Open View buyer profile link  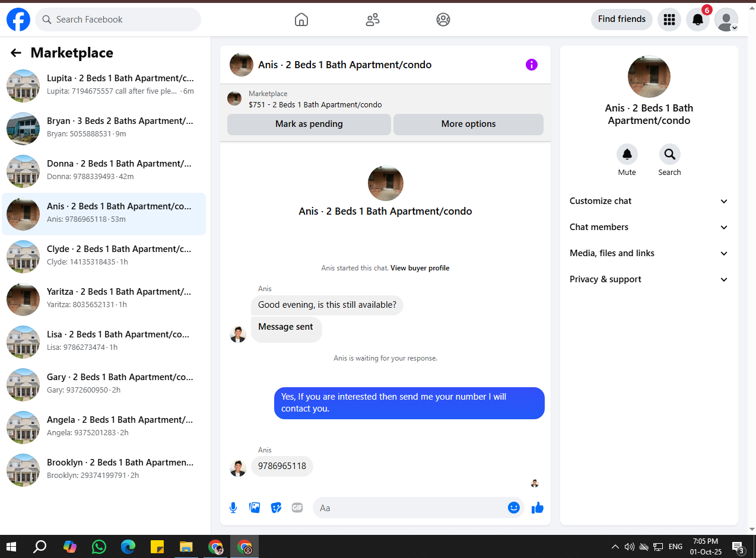pos(420,268)
